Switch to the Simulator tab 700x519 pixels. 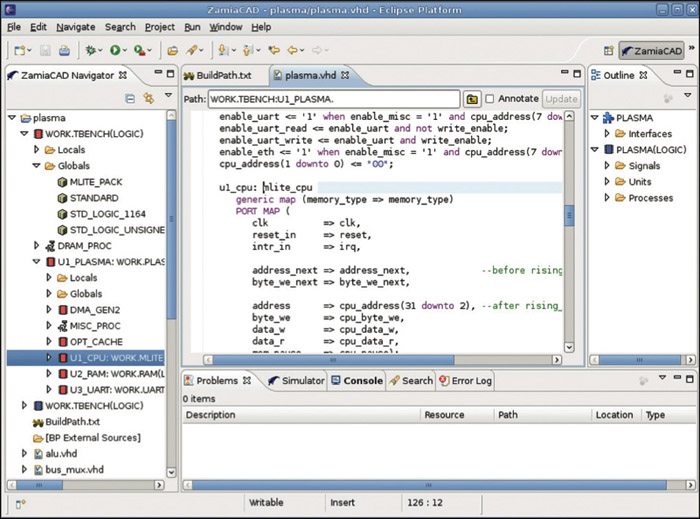point(295,381)
